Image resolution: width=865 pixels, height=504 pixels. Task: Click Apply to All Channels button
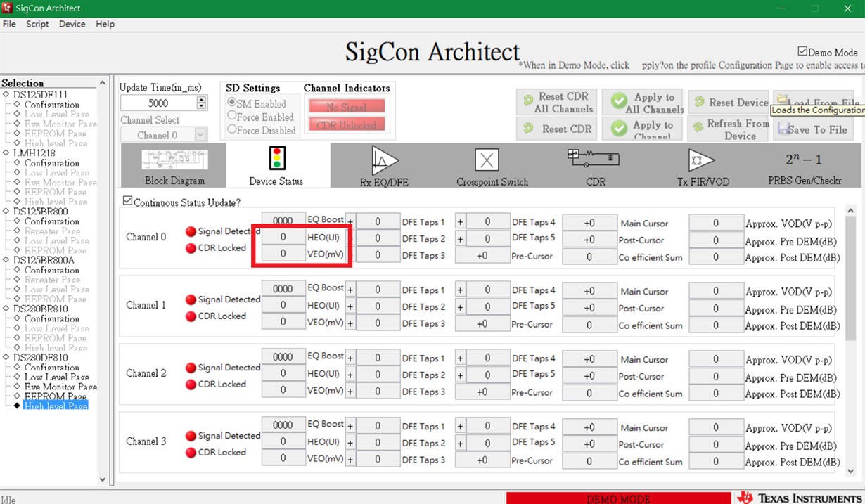pos(643,103)
